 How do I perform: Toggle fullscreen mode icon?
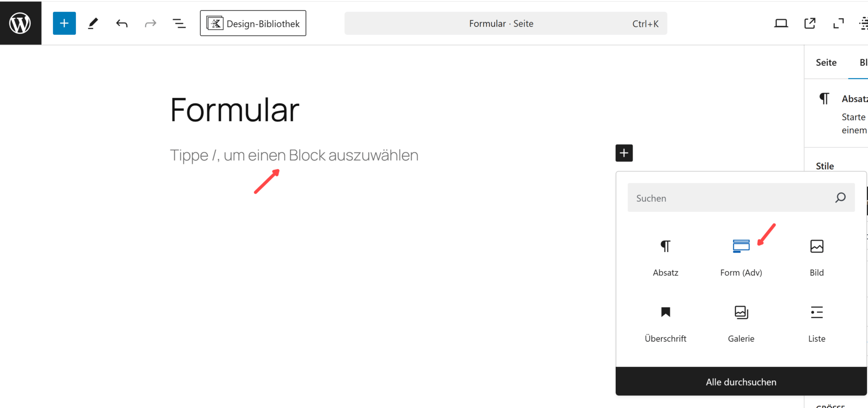(x=838, y=23)
